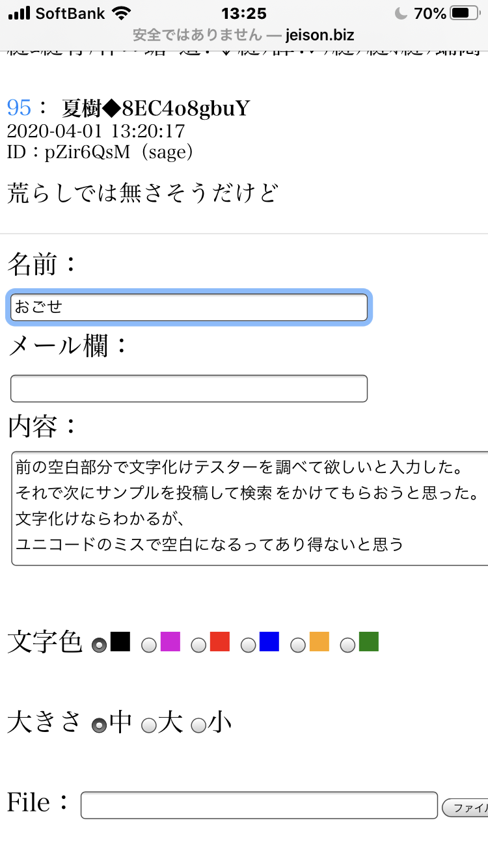Screen dimensions: 488x868
Task: Open post number 95 link
Action: (19, 108)
